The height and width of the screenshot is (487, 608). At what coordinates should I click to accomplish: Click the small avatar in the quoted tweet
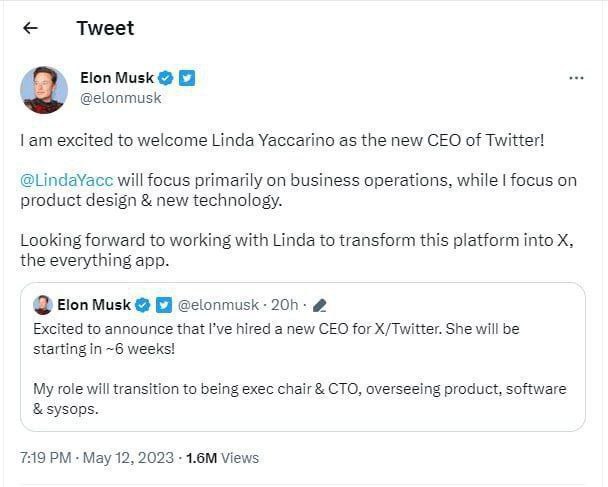click(43, 305)
